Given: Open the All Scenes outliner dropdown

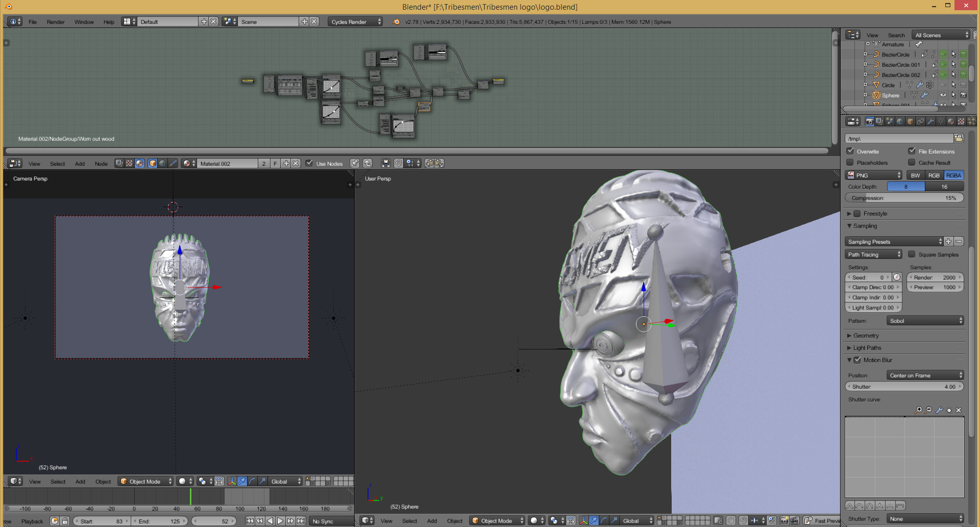Looking at the screenshot, I should [x=941, y=35].
